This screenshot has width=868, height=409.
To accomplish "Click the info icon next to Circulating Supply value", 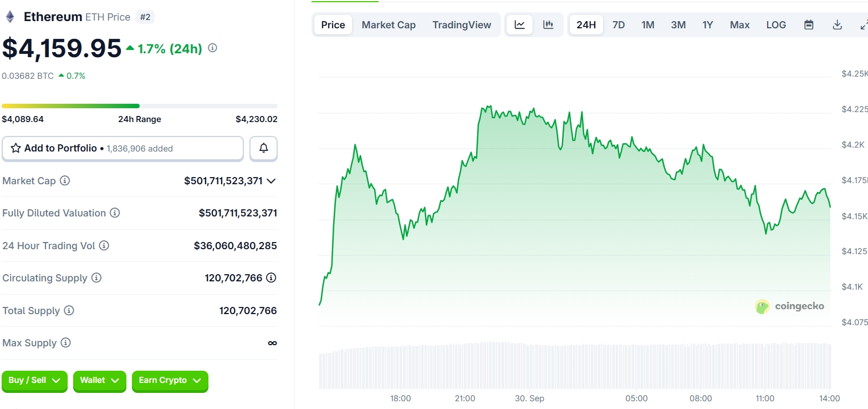I will tap(271, 277).
